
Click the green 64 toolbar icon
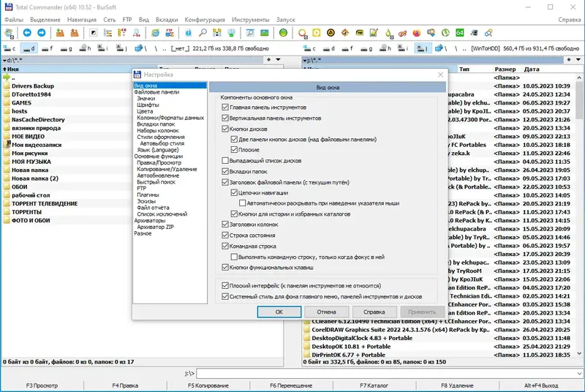pos(460,33)
